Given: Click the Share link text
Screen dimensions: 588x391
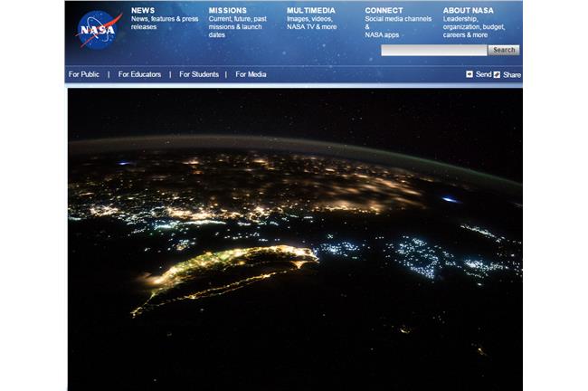Looking at the screenshot, I should 512,75.
